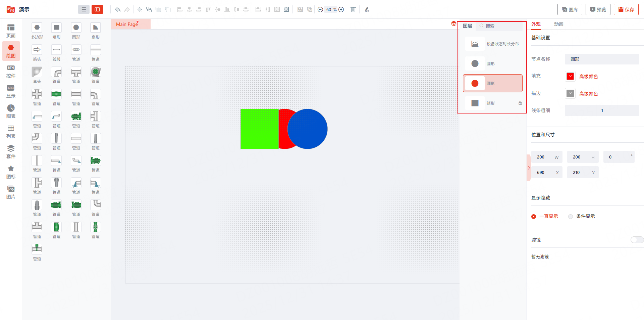Switch to the animation tab

tap(559, 24)
